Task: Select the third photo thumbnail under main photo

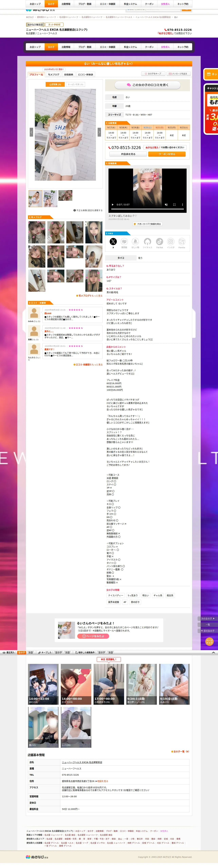Action: 65,195
